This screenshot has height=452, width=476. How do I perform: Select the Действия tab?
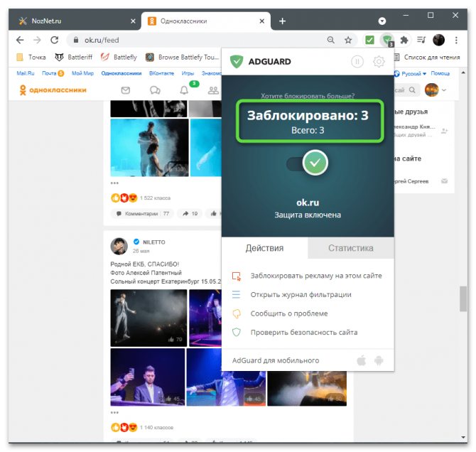click(x=265, y=248)
